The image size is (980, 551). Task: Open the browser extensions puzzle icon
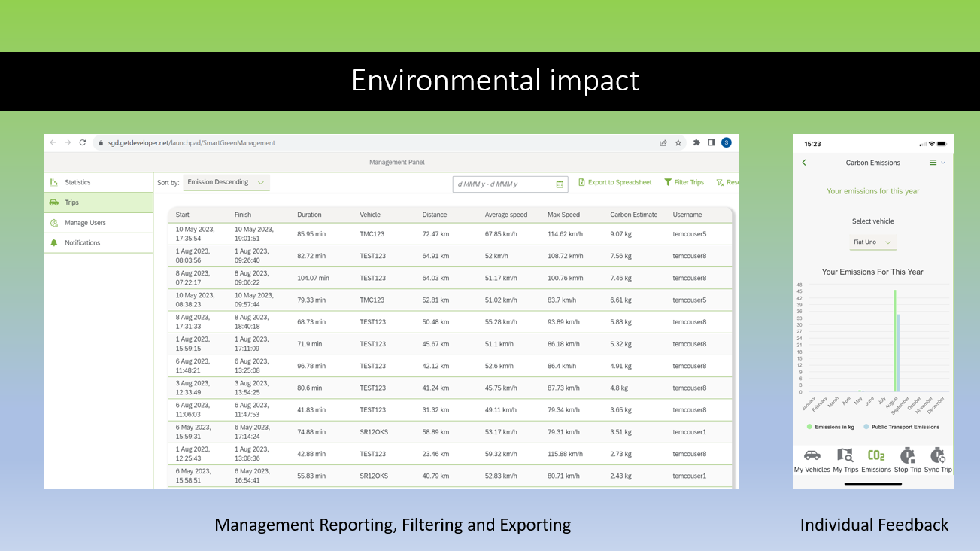pos(696,142)
